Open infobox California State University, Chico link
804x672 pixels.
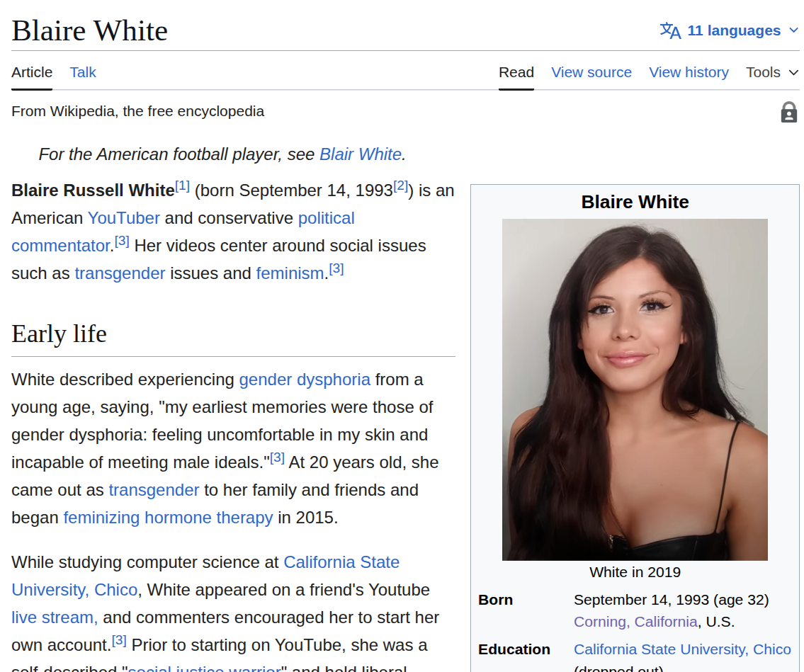click(x=682, y=650)
